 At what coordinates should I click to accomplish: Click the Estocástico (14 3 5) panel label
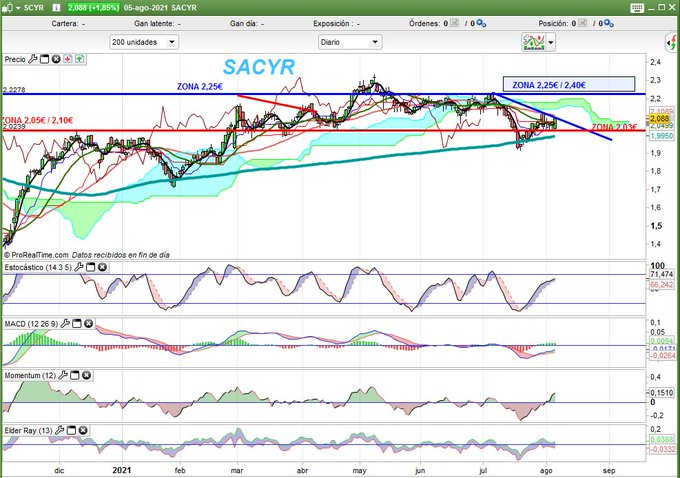(38, 268)
